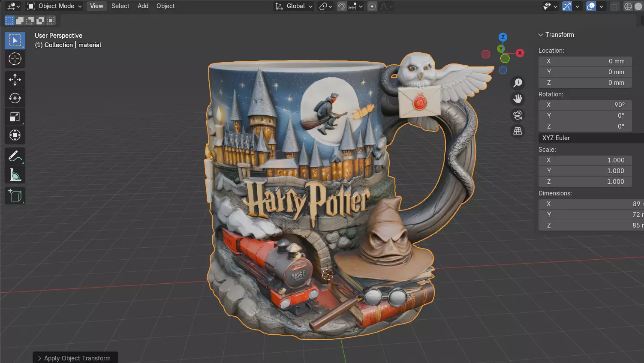Select the Select Box tool
Image resolution: width=644 pixels, height=363 pixels.
[15, 40]
